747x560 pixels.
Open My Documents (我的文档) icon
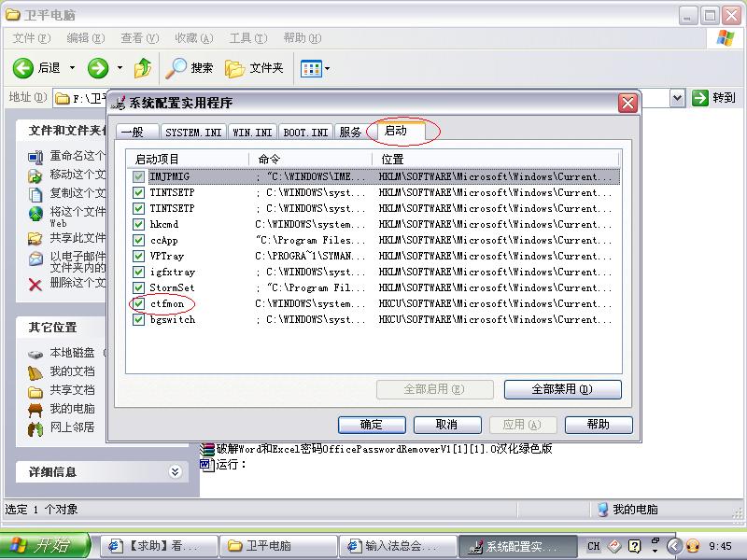coord(35,372)
